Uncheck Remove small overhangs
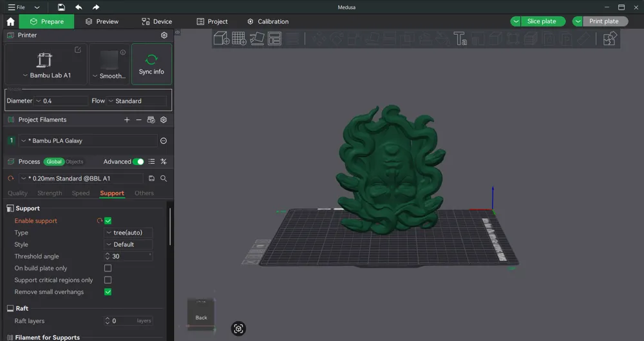 (108, 292)
